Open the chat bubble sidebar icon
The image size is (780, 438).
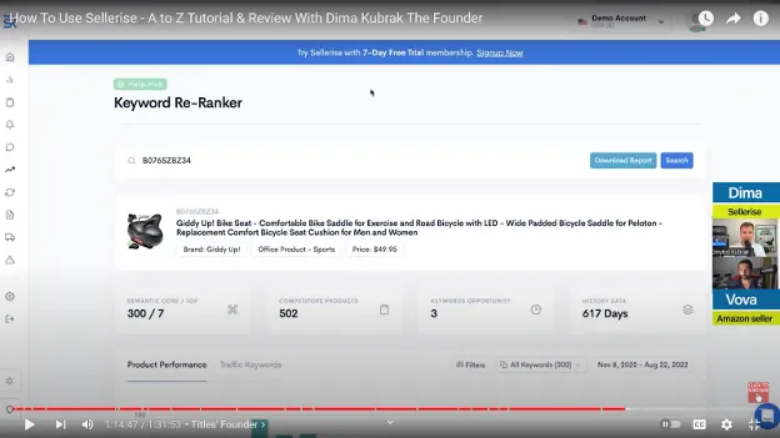10,147
